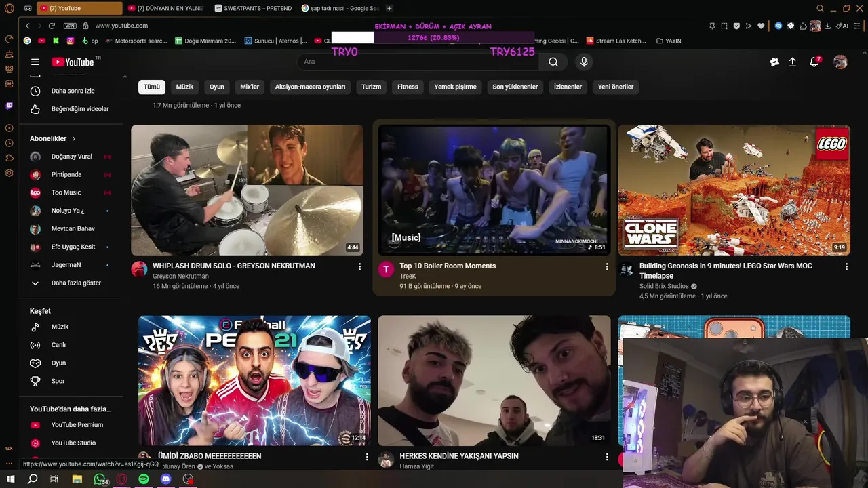Viewport: 868px width, 488px height.
Task: Open Twitch in the Opera sidebar
Action: pyautogui.click(x=9, y=106)
